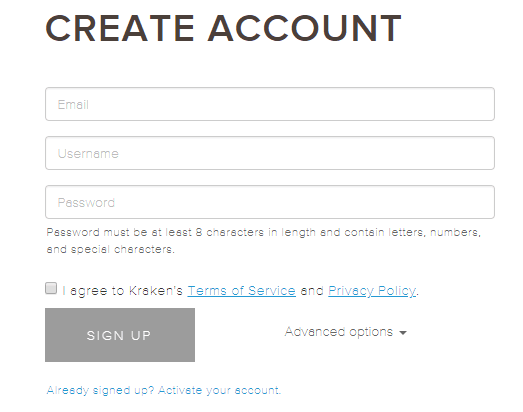Select the Password placeholder text
The image size is (523, 412).
(x=86, y=203)
